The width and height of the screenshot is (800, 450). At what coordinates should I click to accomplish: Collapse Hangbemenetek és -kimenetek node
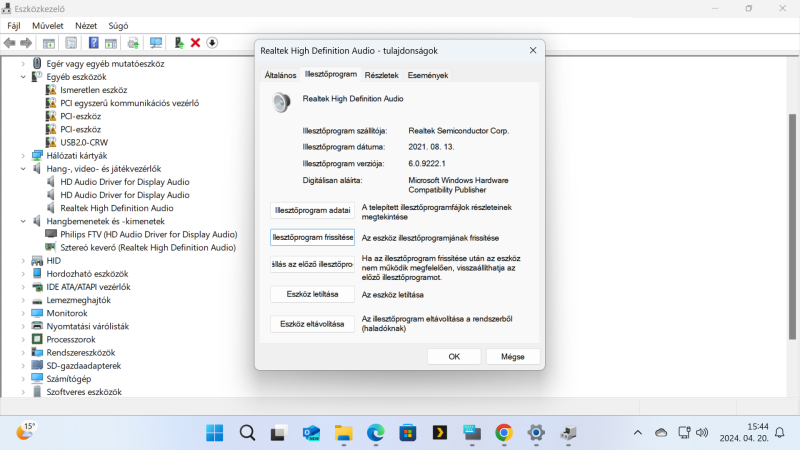(23, 221)
